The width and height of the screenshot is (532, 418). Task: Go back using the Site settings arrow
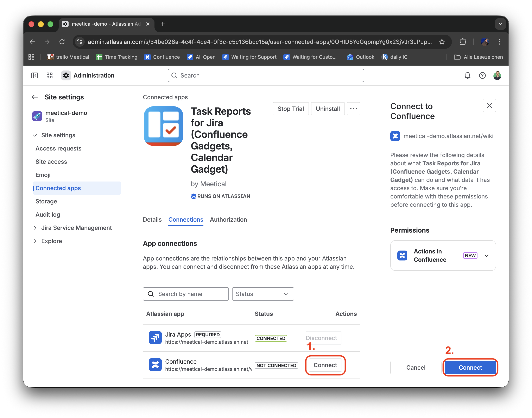pyautogui.click(x=35, y=97)
